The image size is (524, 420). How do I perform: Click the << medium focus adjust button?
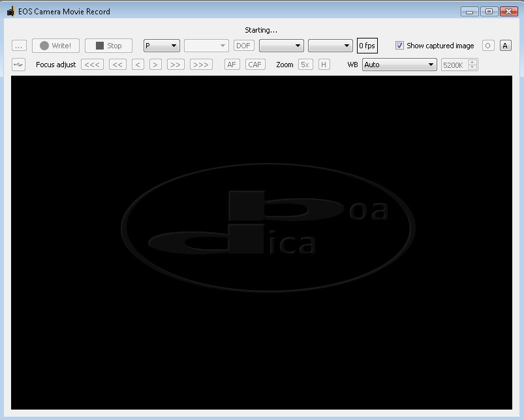pos(117,65)
